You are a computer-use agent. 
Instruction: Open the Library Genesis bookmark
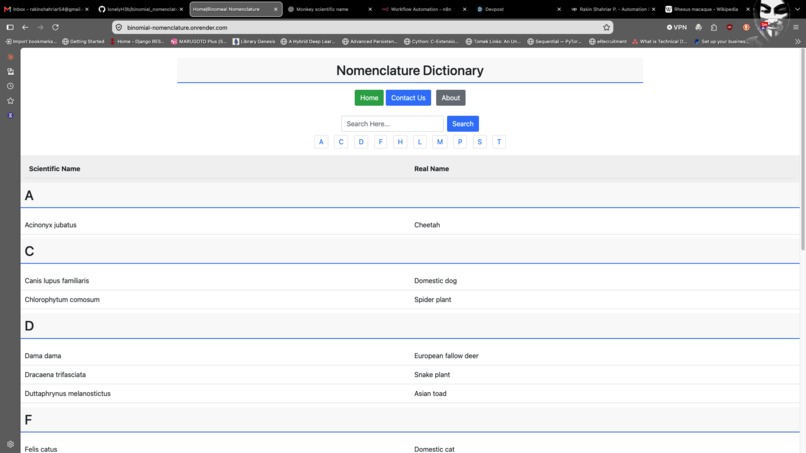[x=254, y=42]
